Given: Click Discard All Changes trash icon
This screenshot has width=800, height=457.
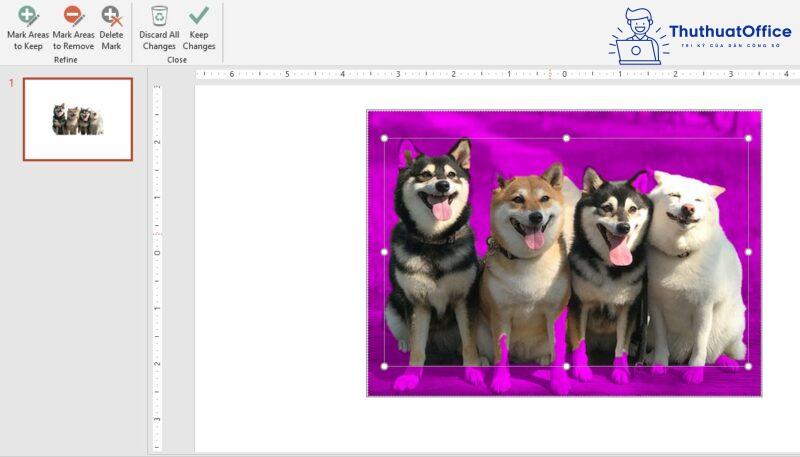Looking at the screenshot, I should [159, 16].
